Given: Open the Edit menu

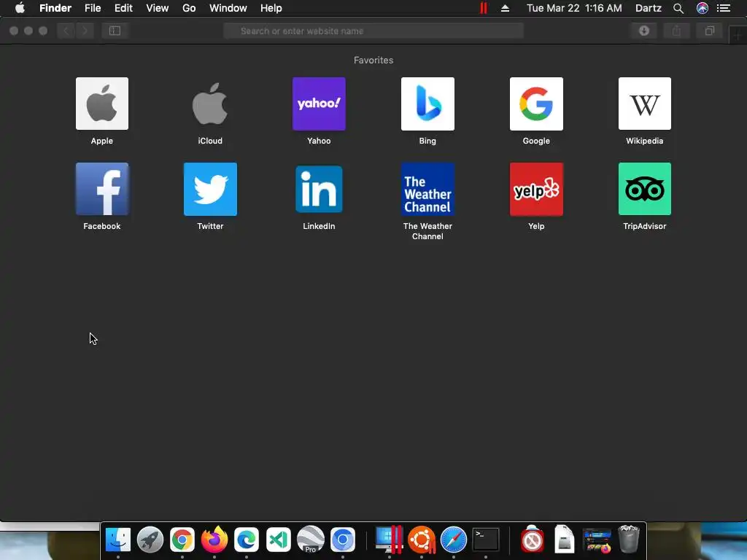Looking at the screenshot, I should coord(123,8).
